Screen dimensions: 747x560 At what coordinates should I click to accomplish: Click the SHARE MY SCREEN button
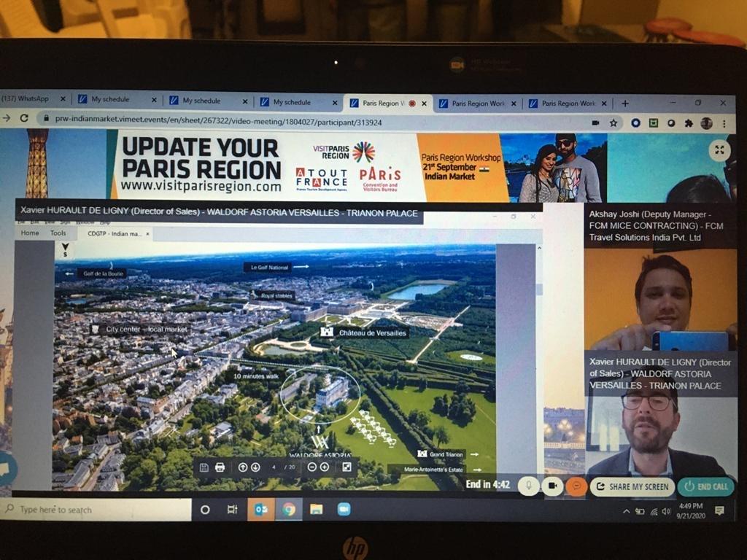[x=632, y=486]
